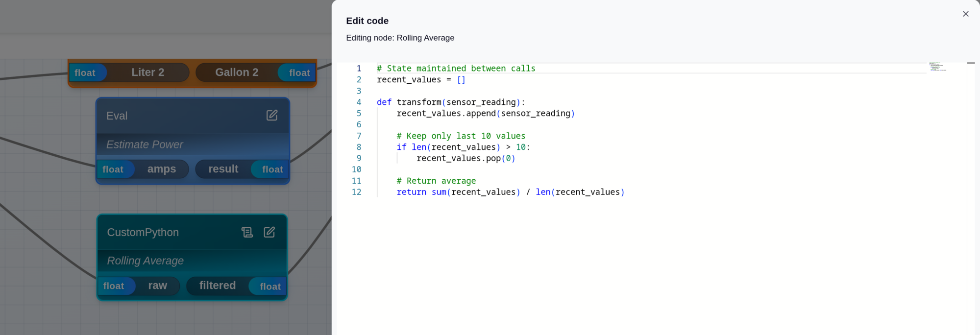The height and width of the screenshot is (335, 980).
Task: Click the recent_values.append line
Action: [x=486, y=114]
